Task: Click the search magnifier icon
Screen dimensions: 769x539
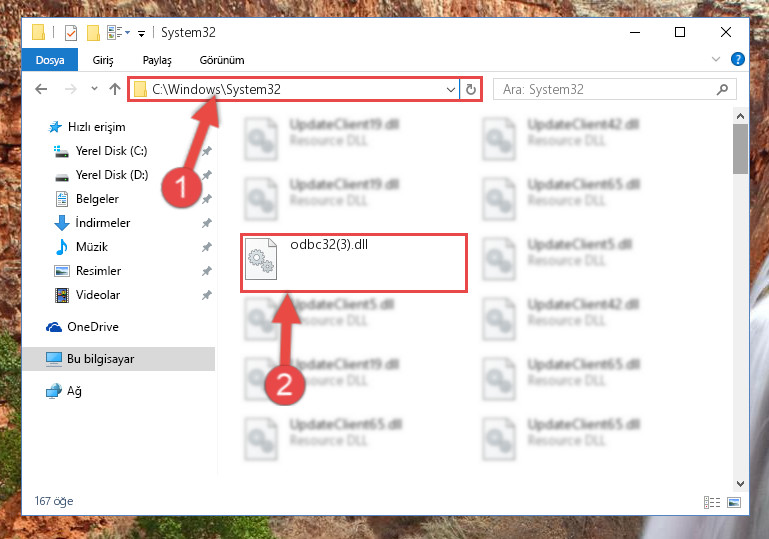Action: coord(722,89)
